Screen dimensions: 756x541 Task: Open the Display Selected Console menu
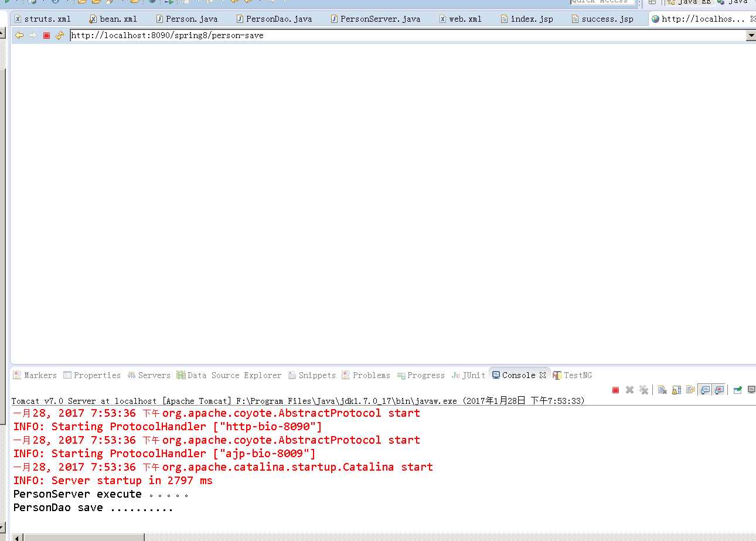tap(751, 390)
